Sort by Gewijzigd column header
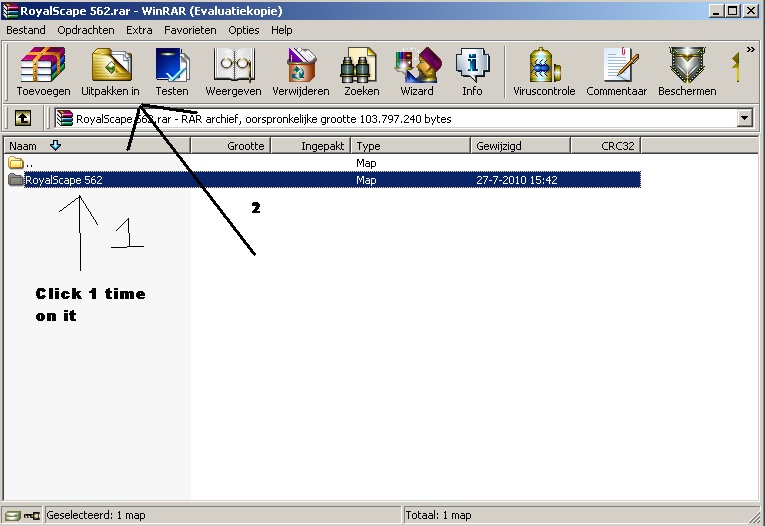This screenshot has width=765, height=526. (521, 146)
